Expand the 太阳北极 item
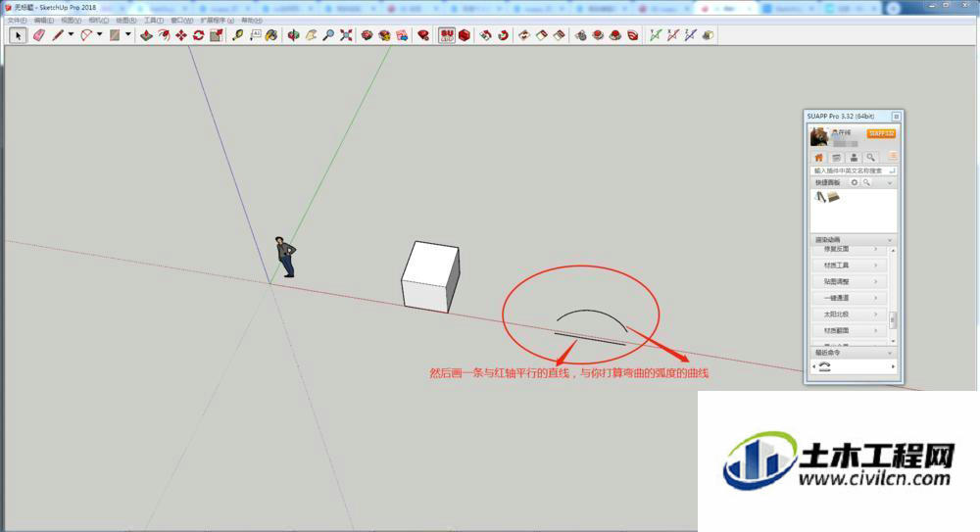 tap(850, 314)
